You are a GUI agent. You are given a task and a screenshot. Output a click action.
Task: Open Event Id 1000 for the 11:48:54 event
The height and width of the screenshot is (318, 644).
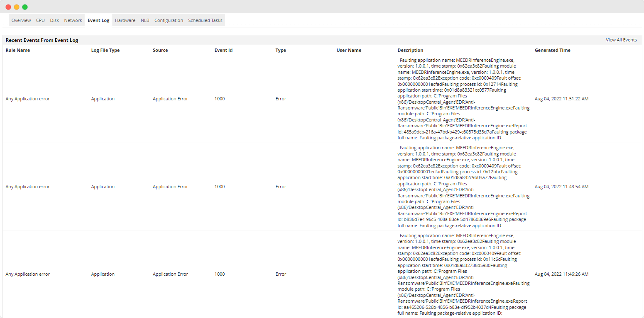219,187
